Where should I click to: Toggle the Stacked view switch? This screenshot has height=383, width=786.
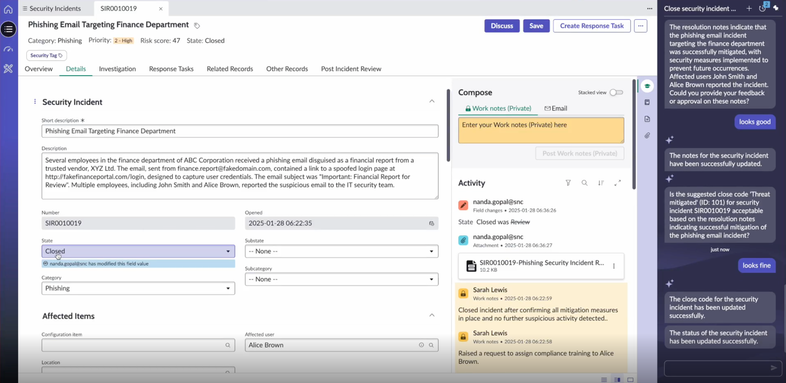tap(616, 93)
